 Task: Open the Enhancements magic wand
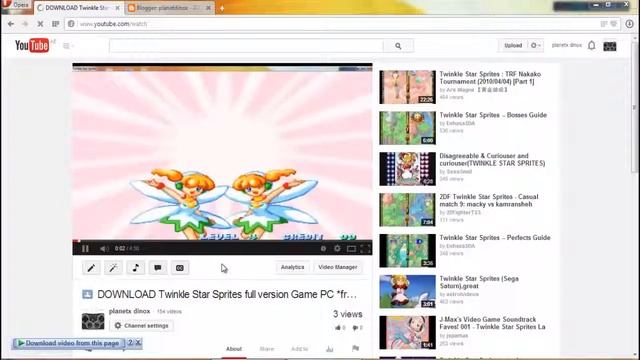[113, 268]
